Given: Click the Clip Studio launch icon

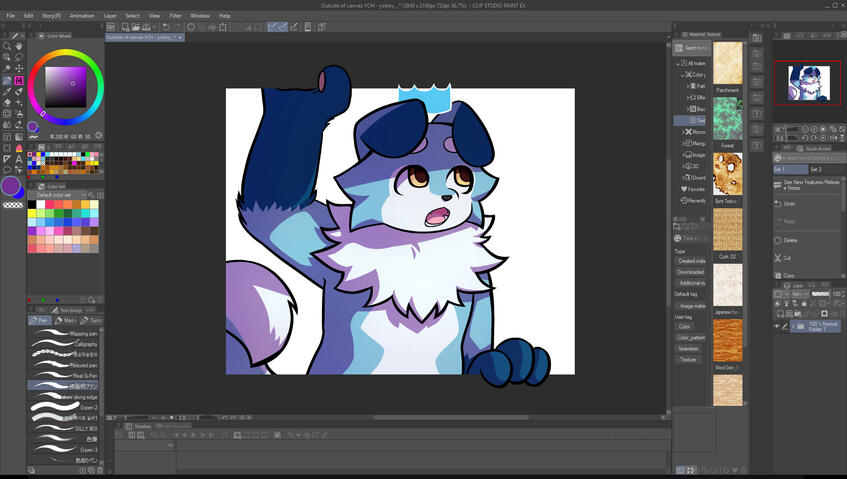Looking at the screenshot, I should coord(111,27).
